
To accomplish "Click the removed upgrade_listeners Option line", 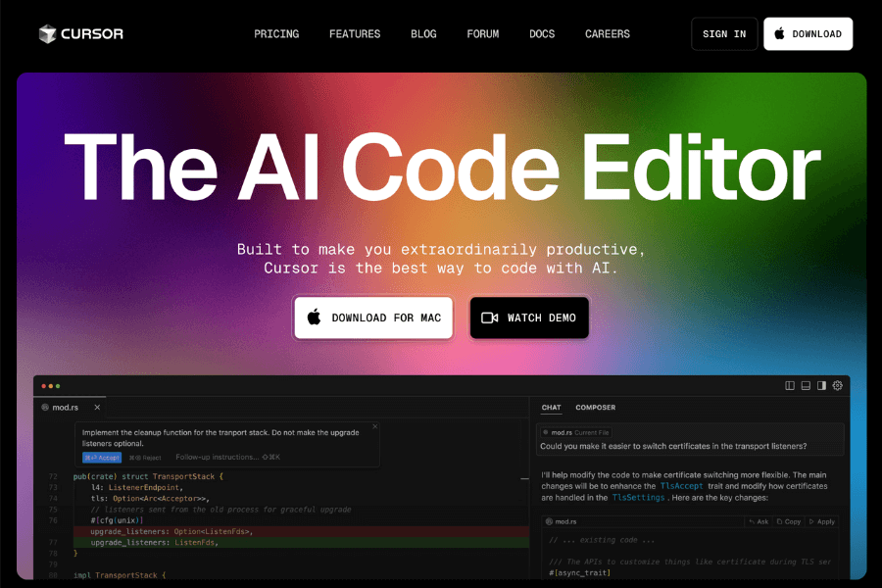I will pyautogui.click(x=301, y=531).
